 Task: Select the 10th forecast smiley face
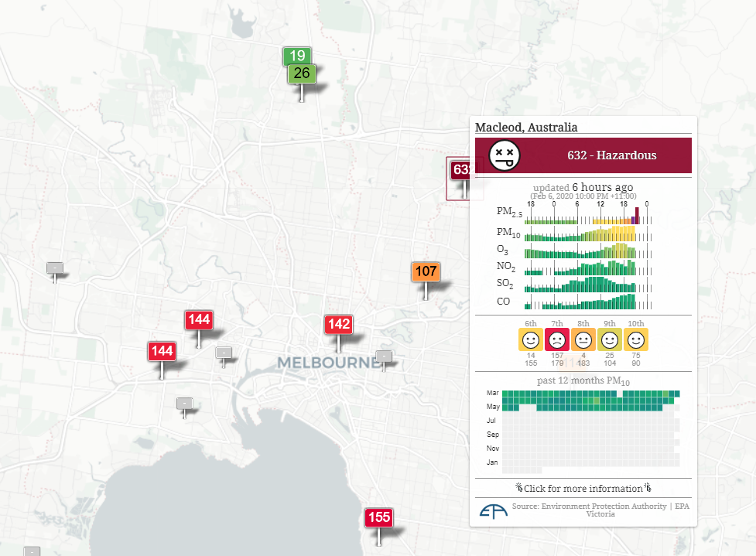pyautogui.click(x=636, y=339)
